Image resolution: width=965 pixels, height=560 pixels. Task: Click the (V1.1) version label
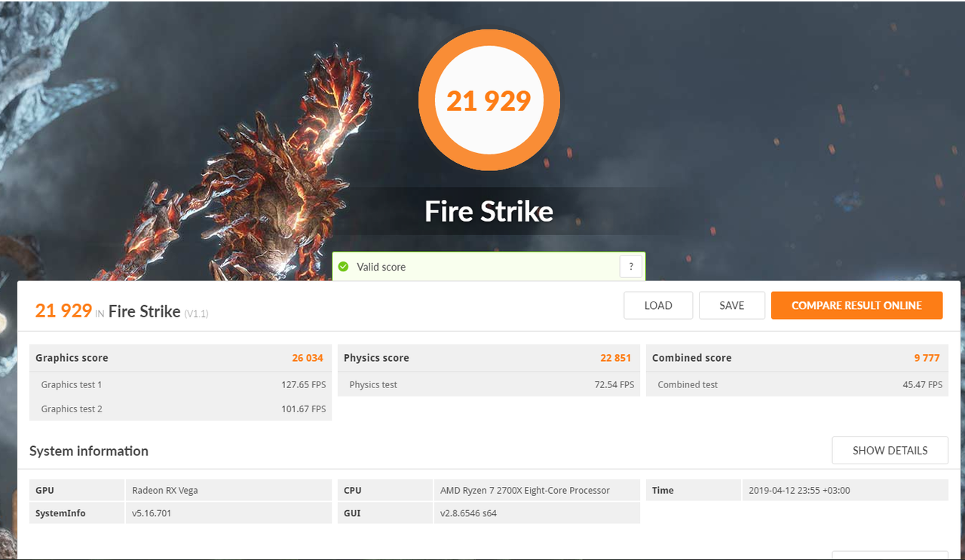tap(196, 314)
